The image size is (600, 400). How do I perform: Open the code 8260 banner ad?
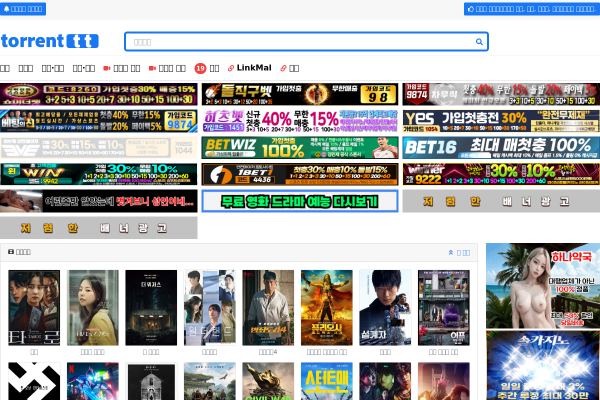pos(99,94)
